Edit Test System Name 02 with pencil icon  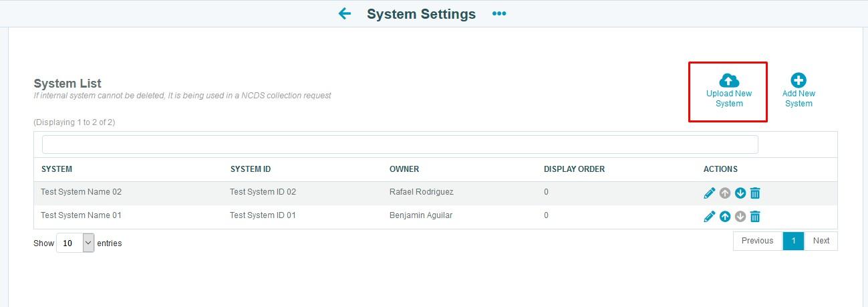710,193
